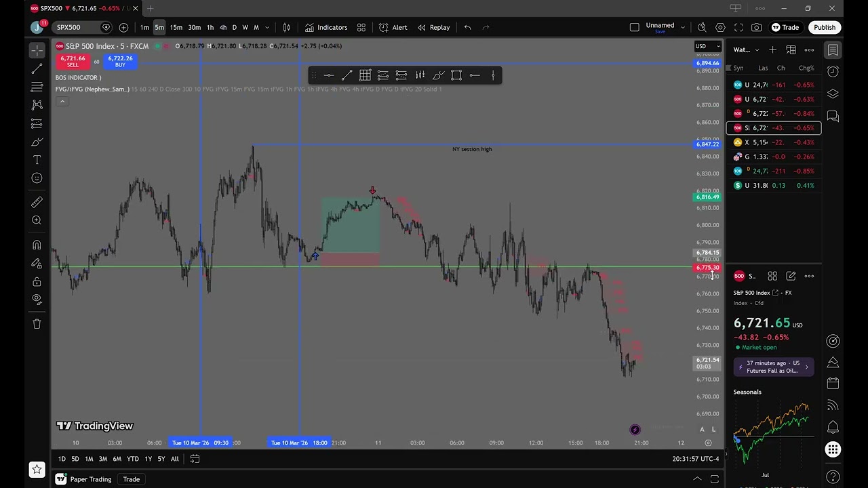Viewport: 868px width, 488px height.
Task: Toggle stay in drawing mode
Action: pyautogui.click(x=37, y=263)
